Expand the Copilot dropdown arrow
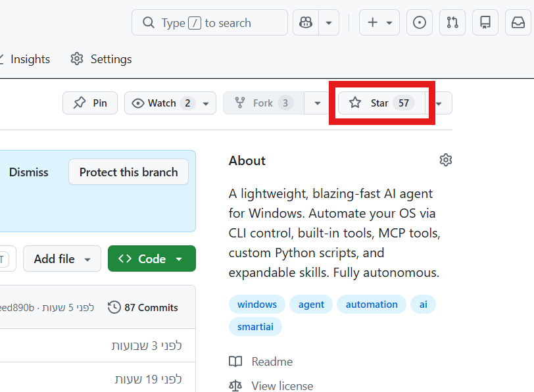 (x=329, y=22)
